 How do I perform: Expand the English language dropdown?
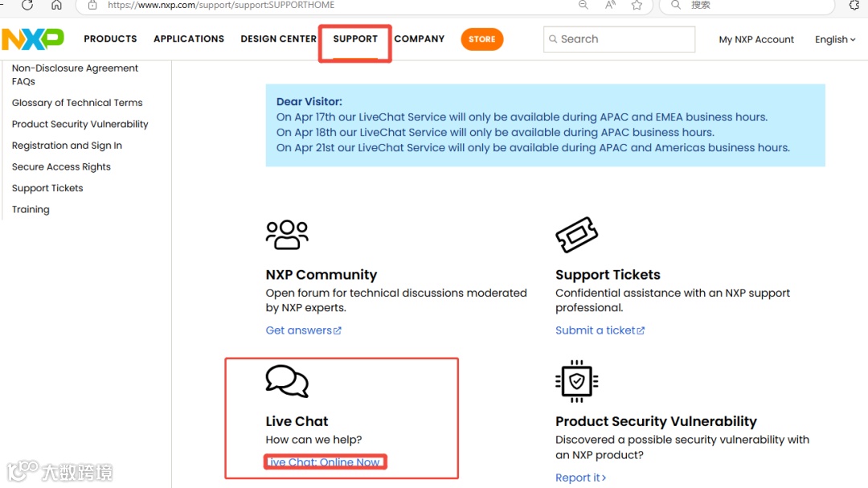click(835, 39)
